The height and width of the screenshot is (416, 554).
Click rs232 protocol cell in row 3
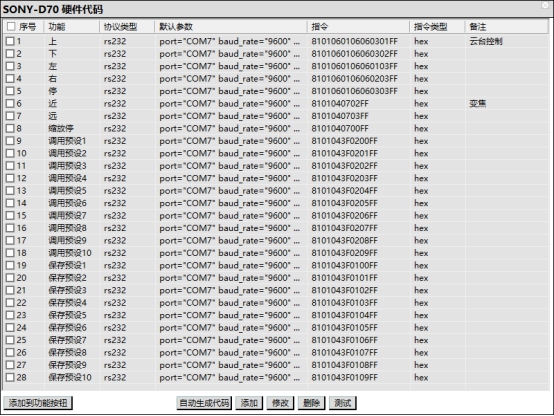pos(115,66)
